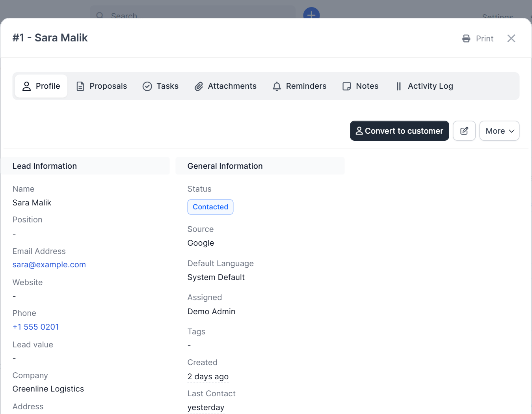
Task: Click the Print label in the header
Action: click(x=485, y=39)
